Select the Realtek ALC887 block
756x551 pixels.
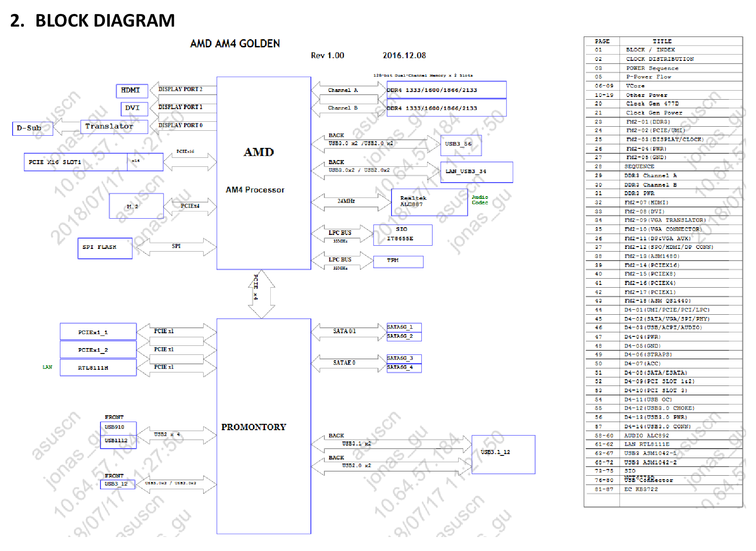coord(429,202)
